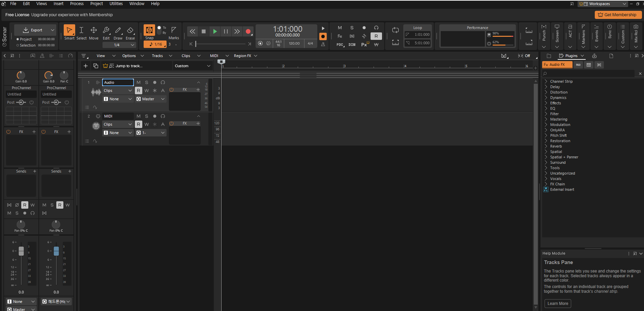The width and height of the screenshot is (644, 311).
Task: Click the red Record button
Action: [x=248, y=31]
